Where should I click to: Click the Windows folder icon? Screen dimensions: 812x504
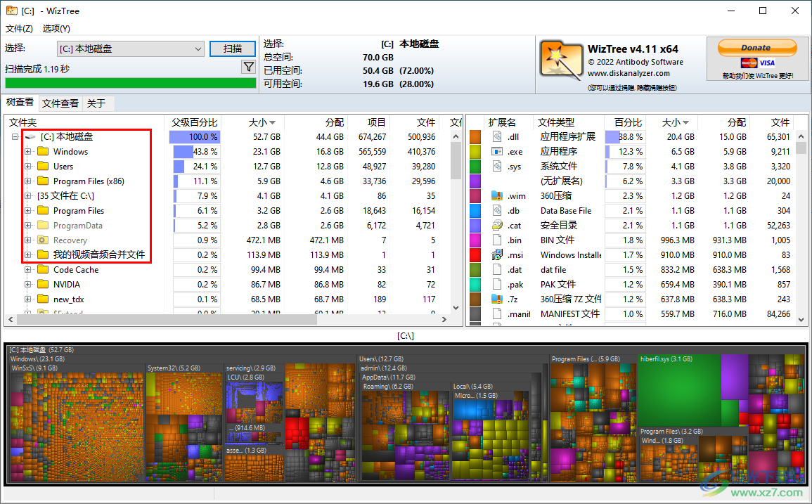pos(43,151)
